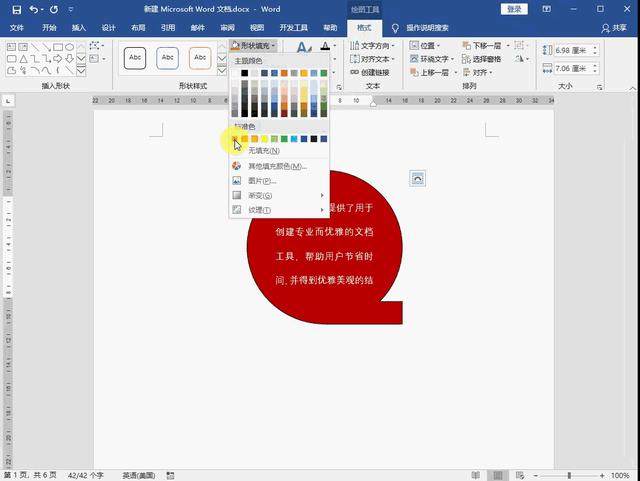Pick the black theme color swatch
640x481 pixels.
click(x=244, y=73)
